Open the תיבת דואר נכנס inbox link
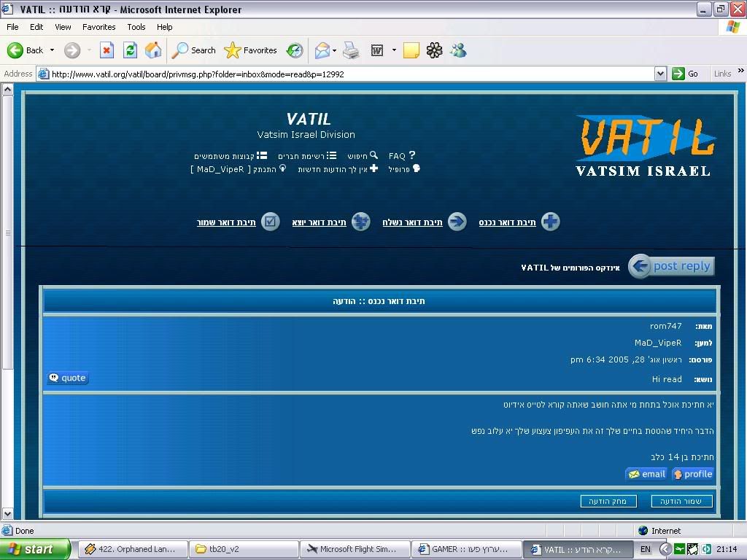The width and height of the screenshot is (747, 560). (x=508, y=222)
